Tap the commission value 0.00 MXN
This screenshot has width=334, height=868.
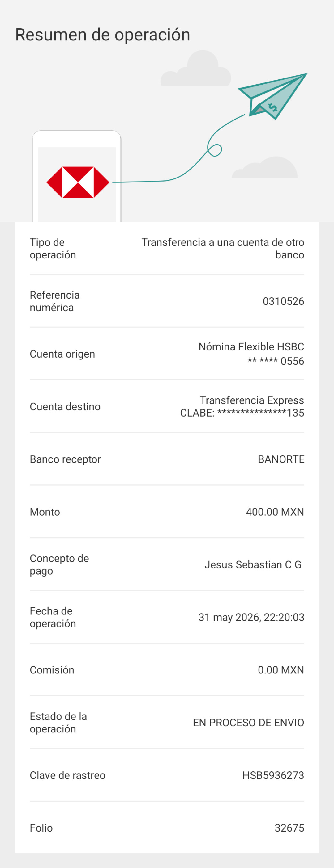(x=281, y=669)
